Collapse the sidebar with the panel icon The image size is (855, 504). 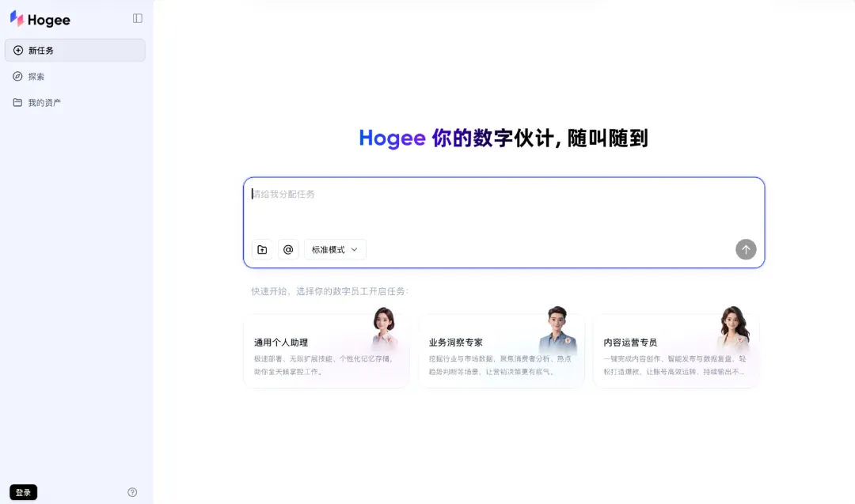138,18
